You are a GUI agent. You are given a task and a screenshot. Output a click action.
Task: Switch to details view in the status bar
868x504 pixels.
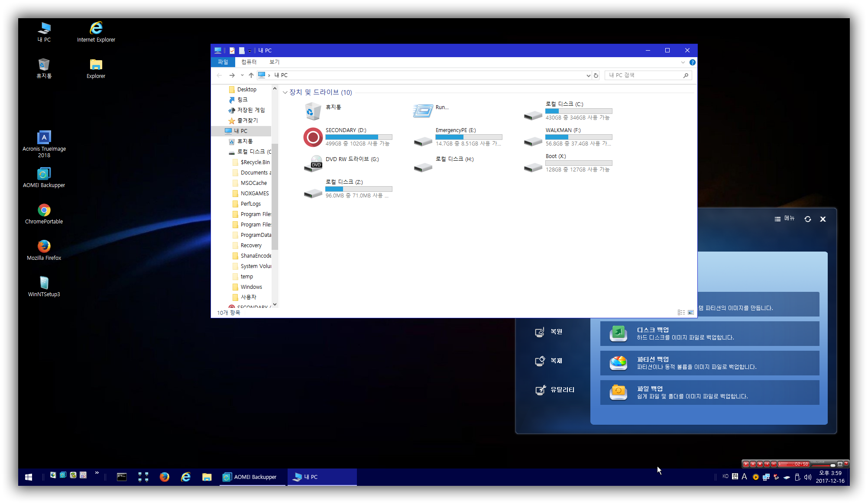[x=681, y=312]
